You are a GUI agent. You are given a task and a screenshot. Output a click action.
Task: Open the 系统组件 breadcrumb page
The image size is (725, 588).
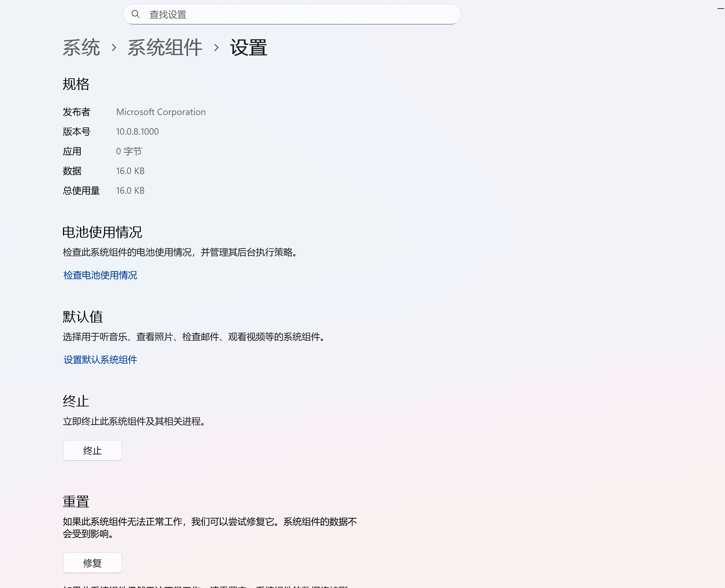(x=164, y=48)
